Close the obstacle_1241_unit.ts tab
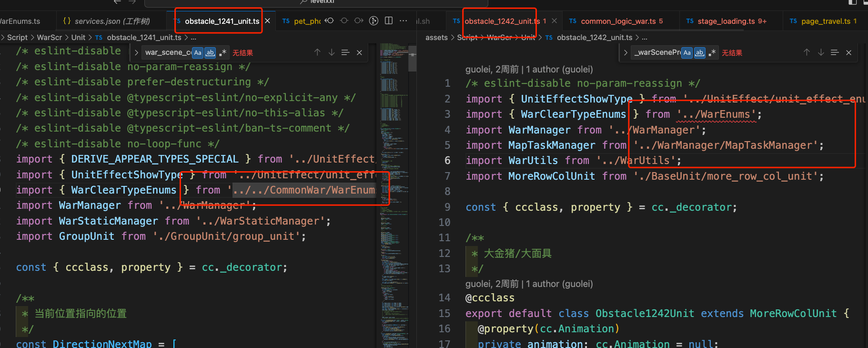Screen dimensions: 868x348 [268, 21]
